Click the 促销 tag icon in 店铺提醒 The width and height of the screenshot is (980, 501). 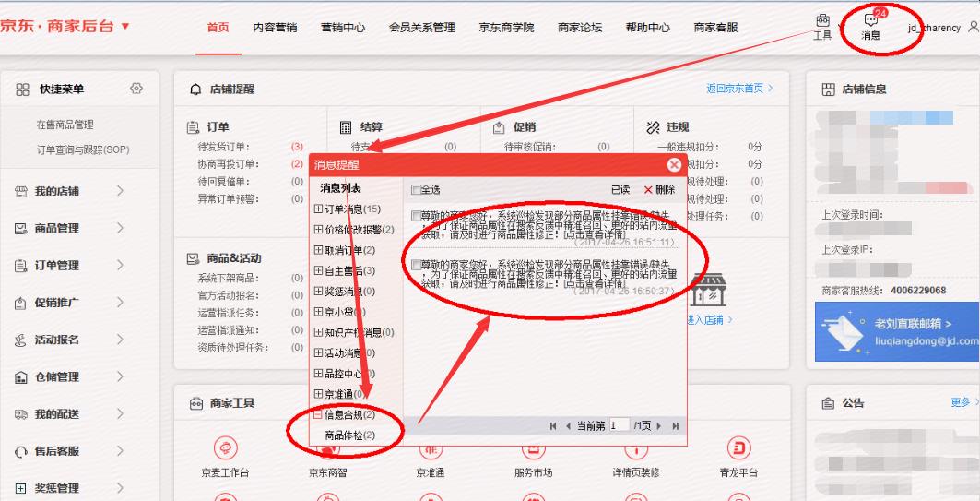point(499,127)
